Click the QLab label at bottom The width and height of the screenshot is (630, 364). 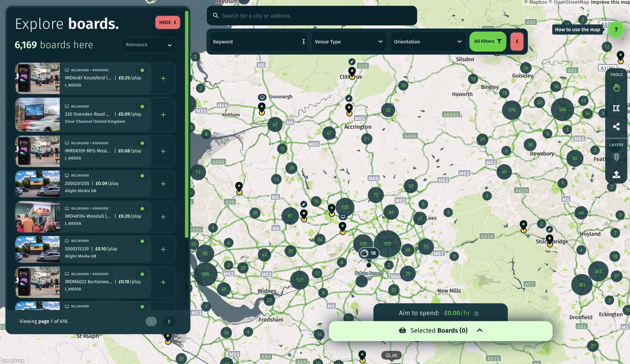coord(391,355)
